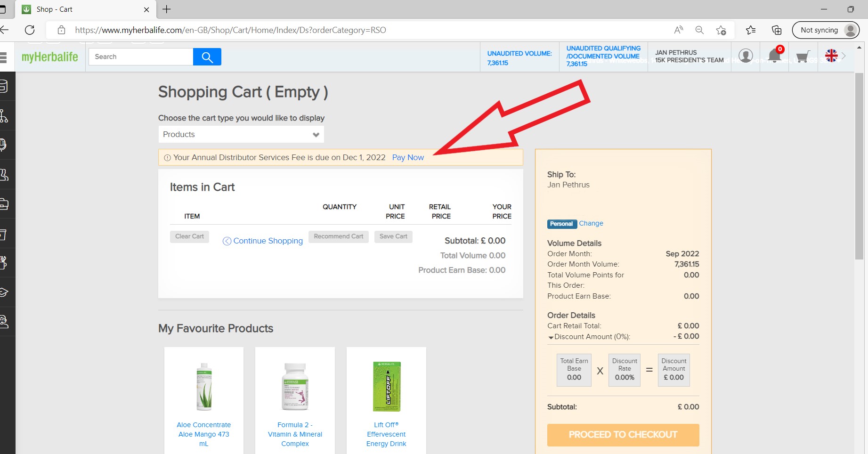Click the myHerbalife logo
This screenshot has height=454, width=868.
[x=50, y=57]
